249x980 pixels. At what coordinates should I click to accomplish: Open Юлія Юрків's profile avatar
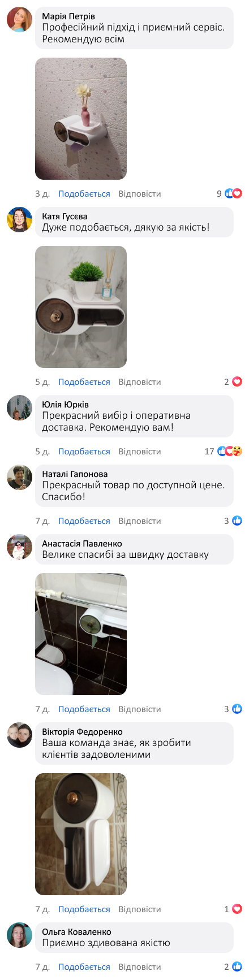pyautogui.click(x=19, y=407)
